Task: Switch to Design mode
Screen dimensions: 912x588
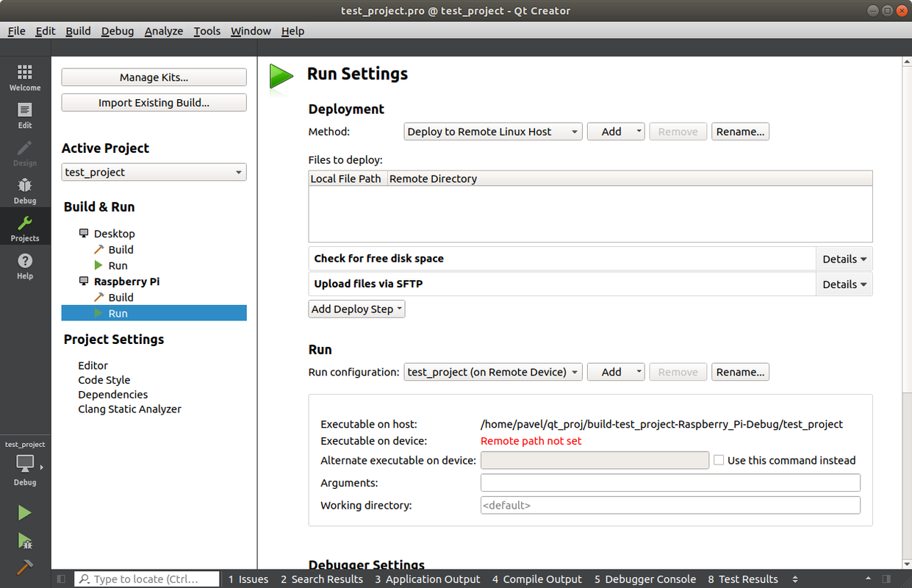Action: [25, 153]
